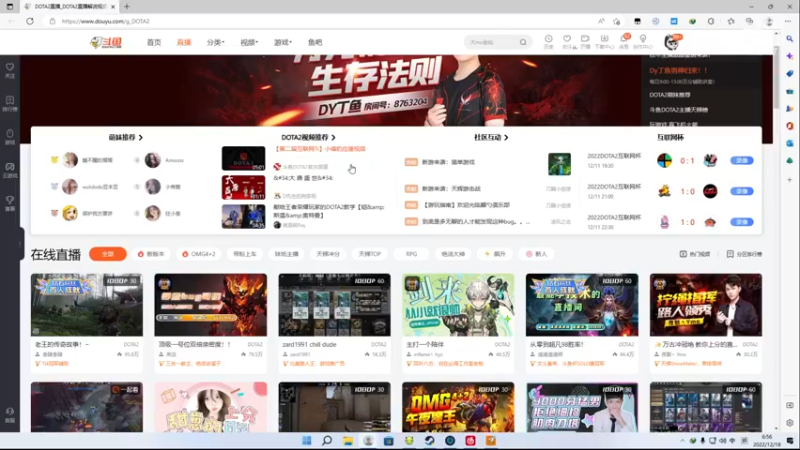Open the watch history clock icon
The image size is (800, 450).
548,41
